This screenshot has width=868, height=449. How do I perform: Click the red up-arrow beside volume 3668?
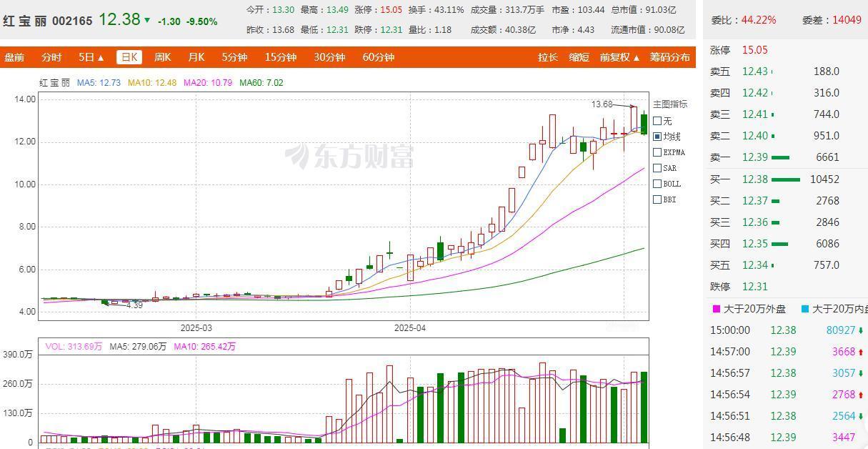coord(861,352)
